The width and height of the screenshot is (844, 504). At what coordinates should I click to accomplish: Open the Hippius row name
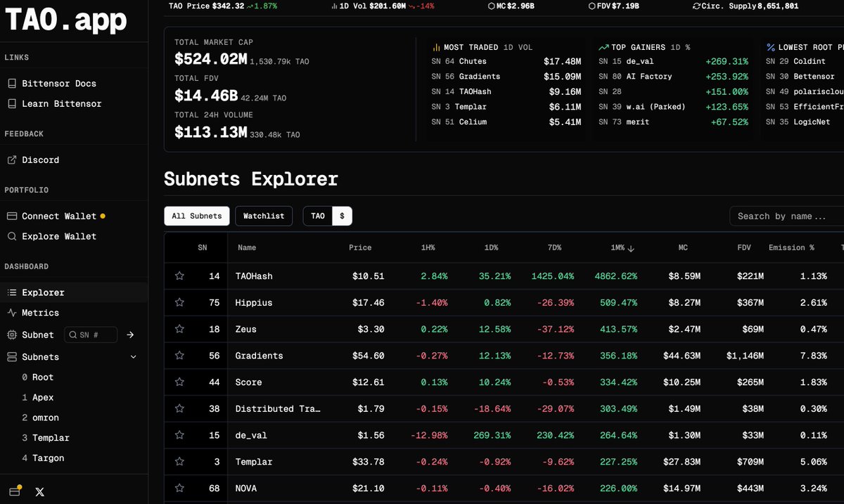tap(254, 302)
